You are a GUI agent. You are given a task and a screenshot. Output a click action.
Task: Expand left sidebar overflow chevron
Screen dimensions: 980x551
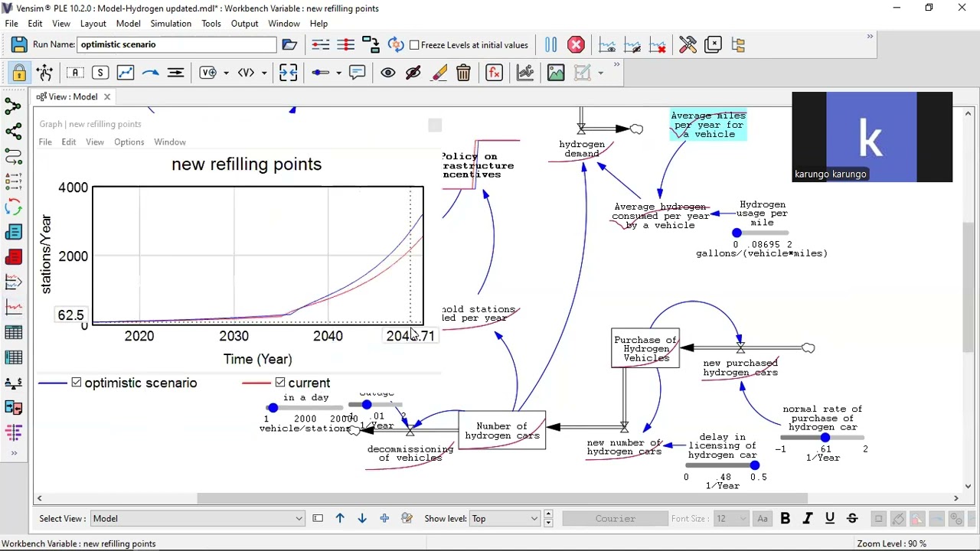point(13,454)
